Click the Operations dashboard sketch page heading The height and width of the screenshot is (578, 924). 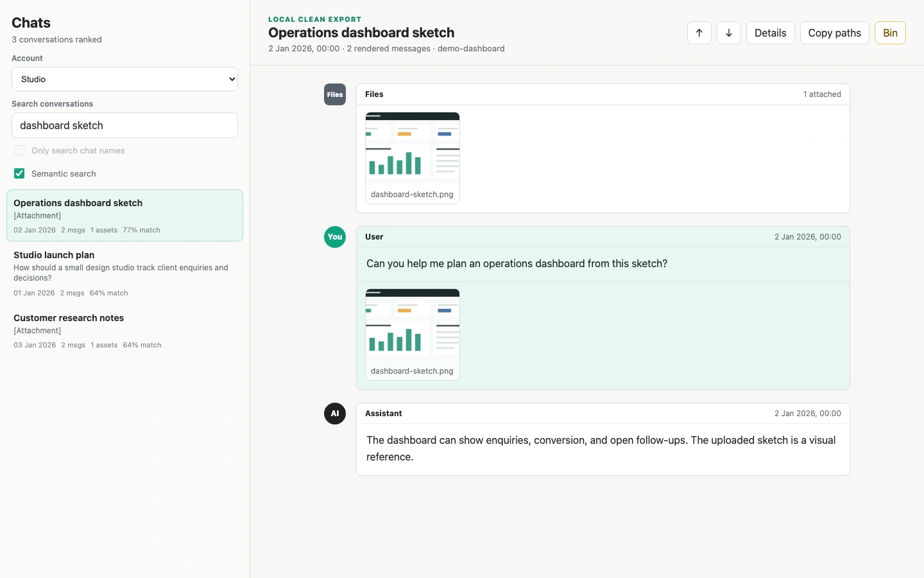tap(361, 33)
